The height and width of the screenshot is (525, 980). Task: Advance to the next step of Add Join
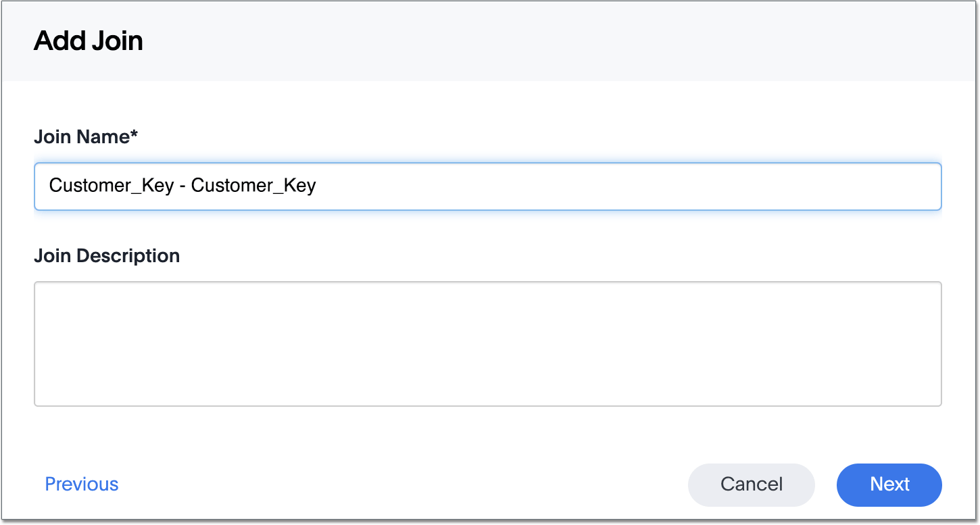tap(888, 484)
